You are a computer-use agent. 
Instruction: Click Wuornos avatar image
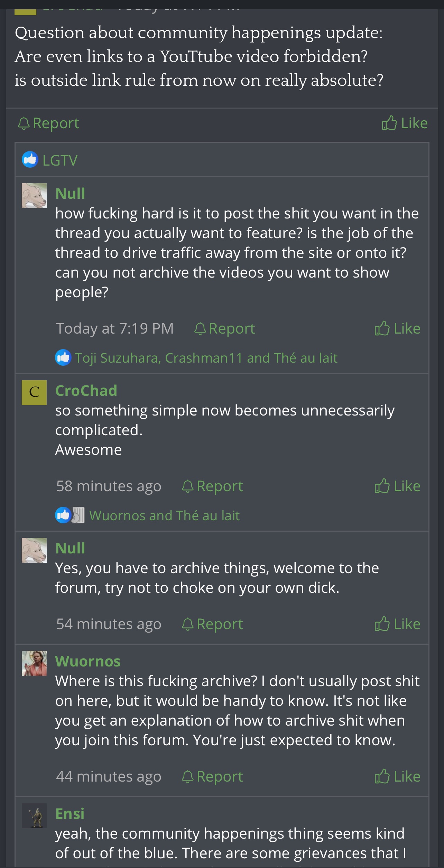(x=34, y=663)
